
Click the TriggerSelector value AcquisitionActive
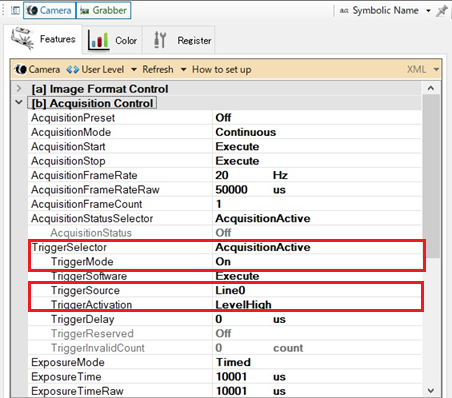263,247
